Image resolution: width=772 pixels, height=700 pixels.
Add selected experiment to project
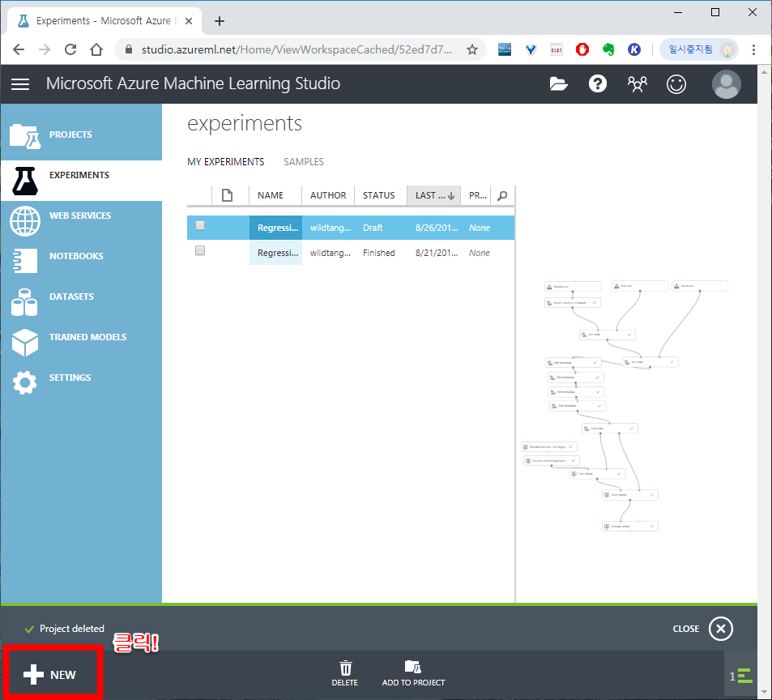(x=413, y=674)
